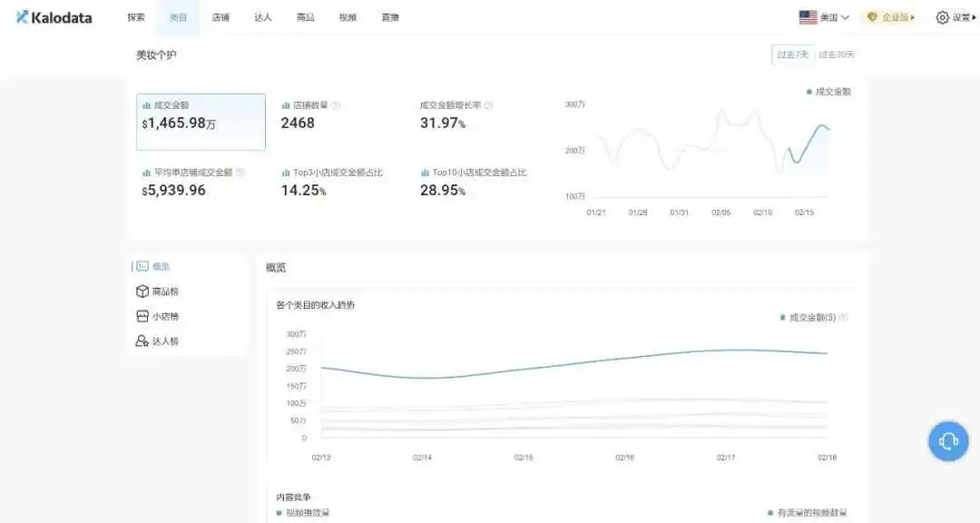The width and height of the screenshot is (980, 523).
Task: Select the 过去7天 time range option
Action: 792,54
